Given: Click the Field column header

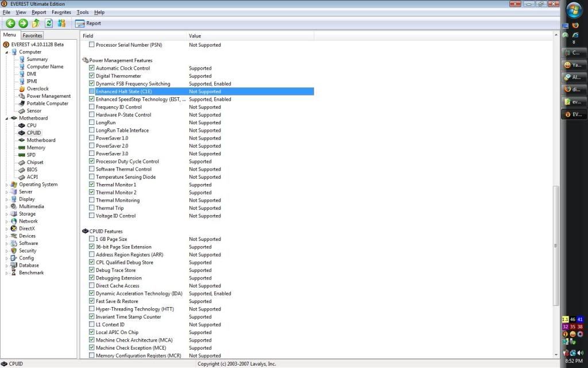Looking at the screenshot, I should click(x=133, y=36).
